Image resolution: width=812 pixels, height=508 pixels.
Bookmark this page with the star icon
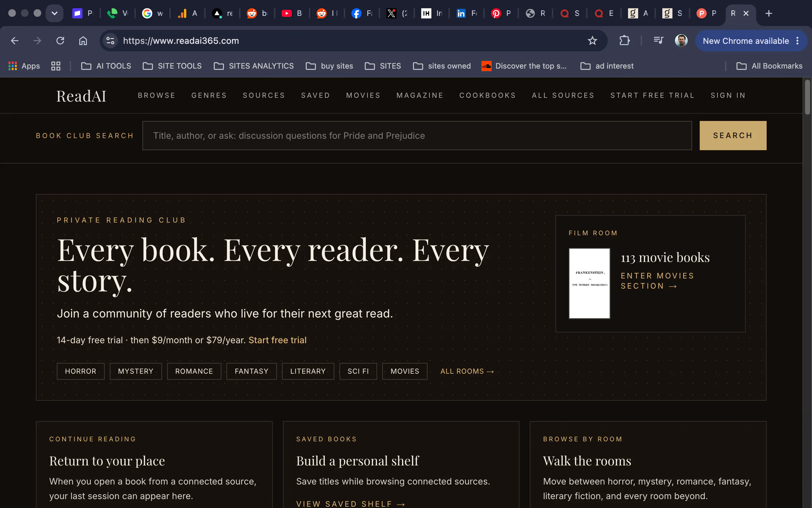coord(592,41)
